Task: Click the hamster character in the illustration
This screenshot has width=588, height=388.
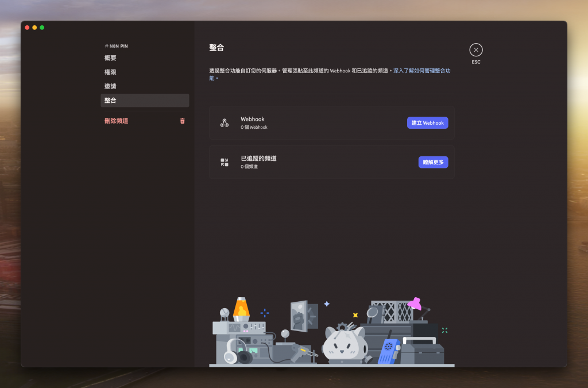Action: click(x=345, y=344)
